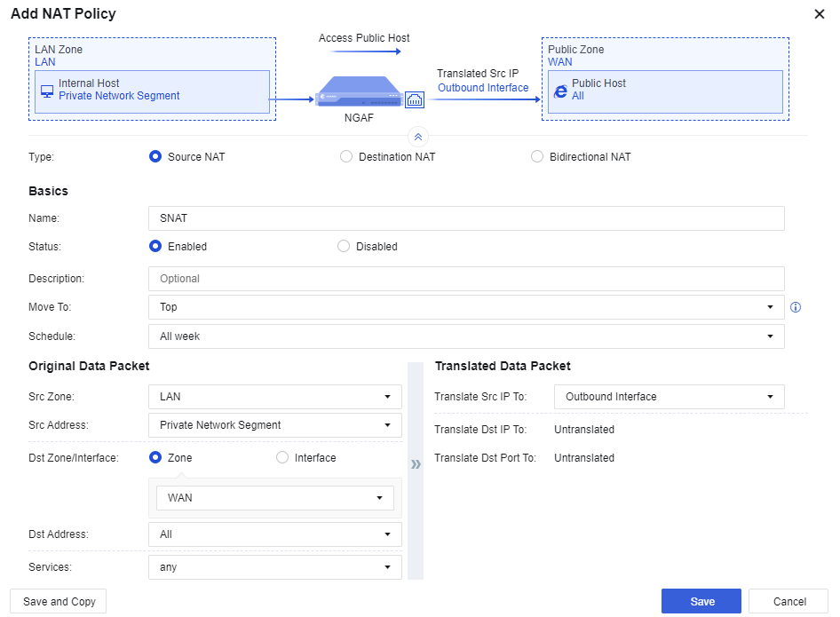The height and width of the screenshot is (617, 840).
Task: Open the Services dropdown
Action: [274, 567]
